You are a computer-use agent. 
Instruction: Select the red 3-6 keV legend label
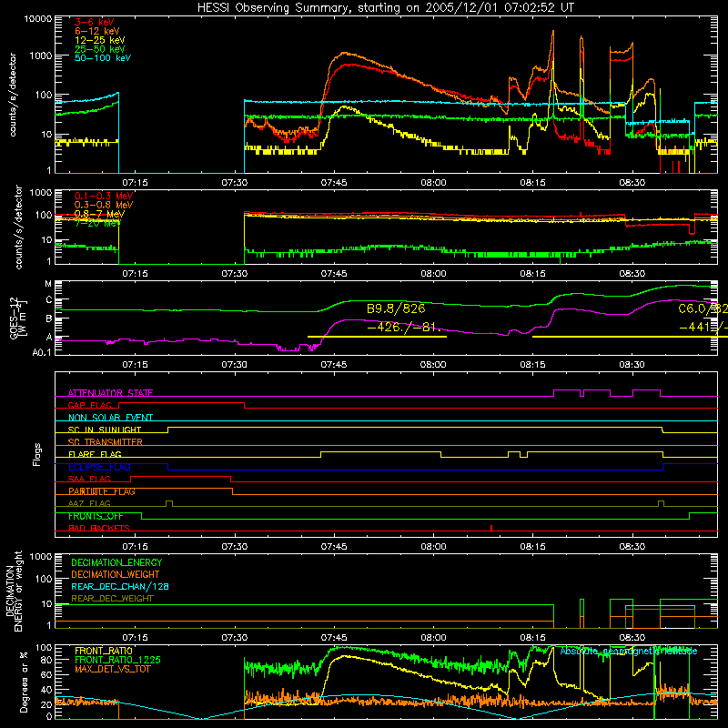[95, 22]
